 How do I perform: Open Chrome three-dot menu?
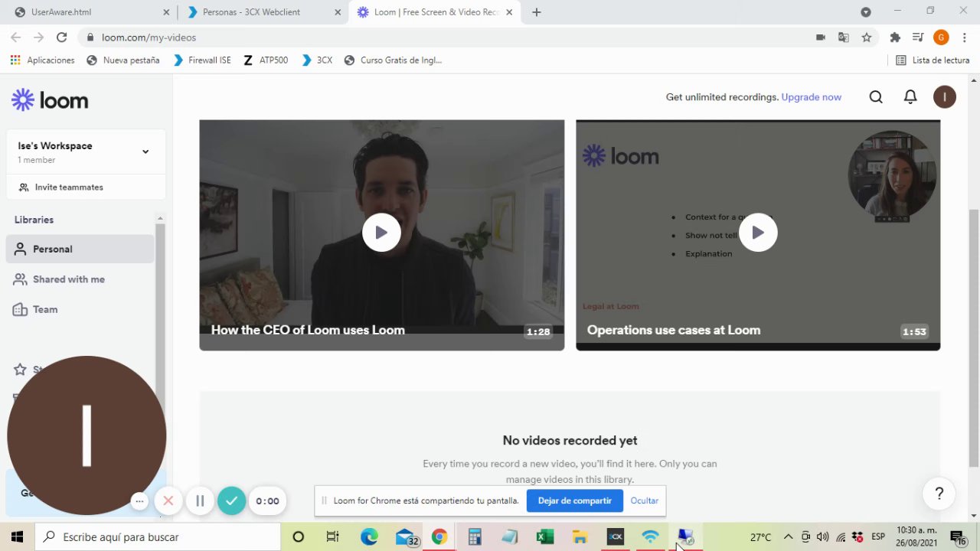pyautogui.click(x=965, y=37)
